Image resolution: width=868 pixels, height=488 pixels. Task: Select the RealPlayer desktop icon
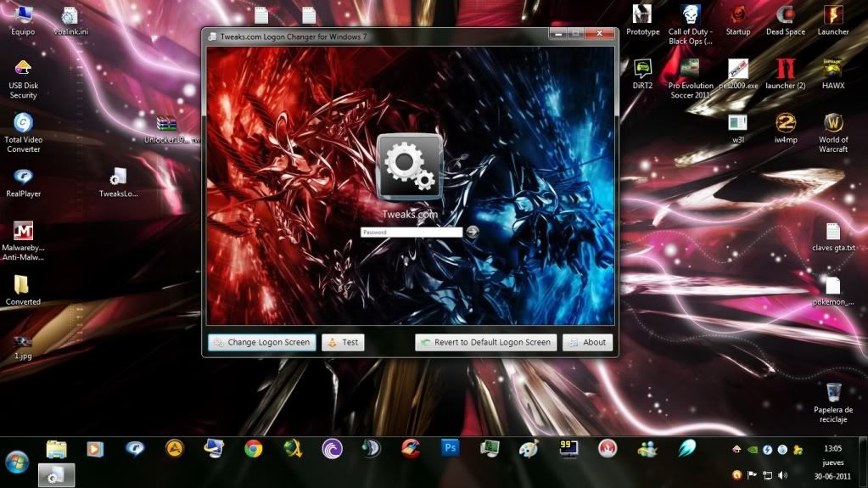tap(23, 182)
